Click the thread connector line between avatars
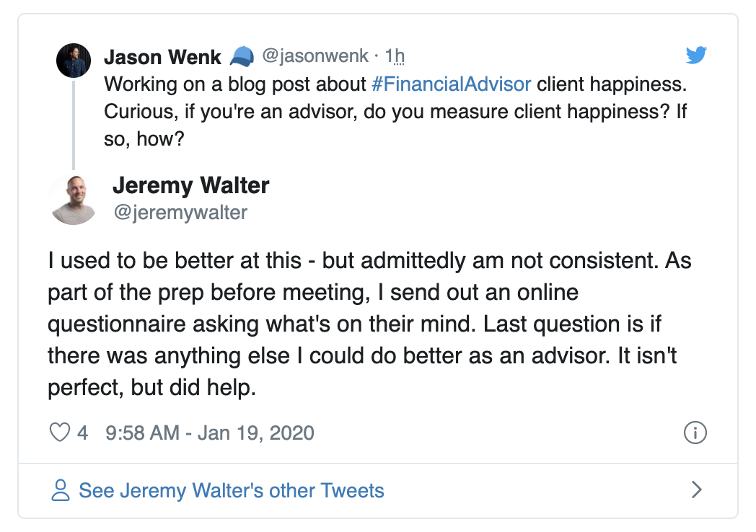The width and height of the screenshot is (756, 532). tap(74, 125)
